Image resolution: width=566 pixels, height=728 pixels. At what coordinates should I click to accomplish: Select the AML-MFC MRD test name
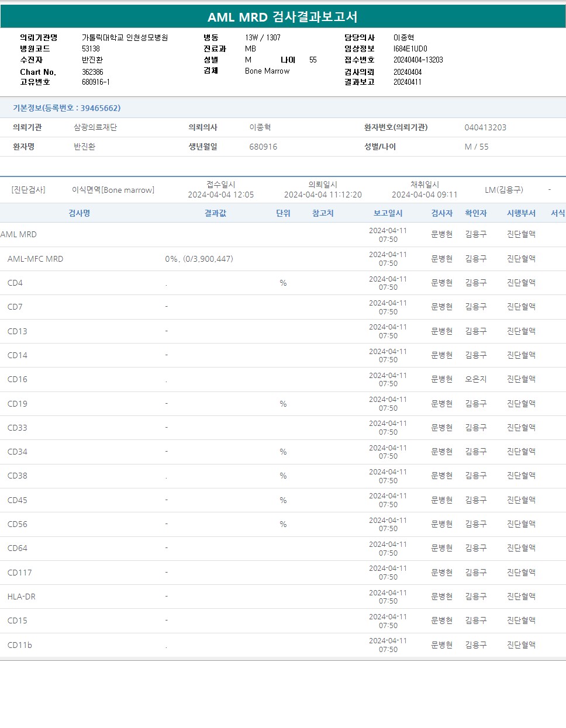35,259
